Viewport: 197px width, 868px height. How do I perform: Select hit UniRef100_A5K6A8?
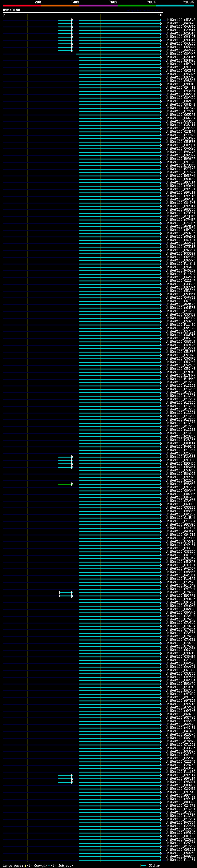pyautogui.click(x=180, y=562)
